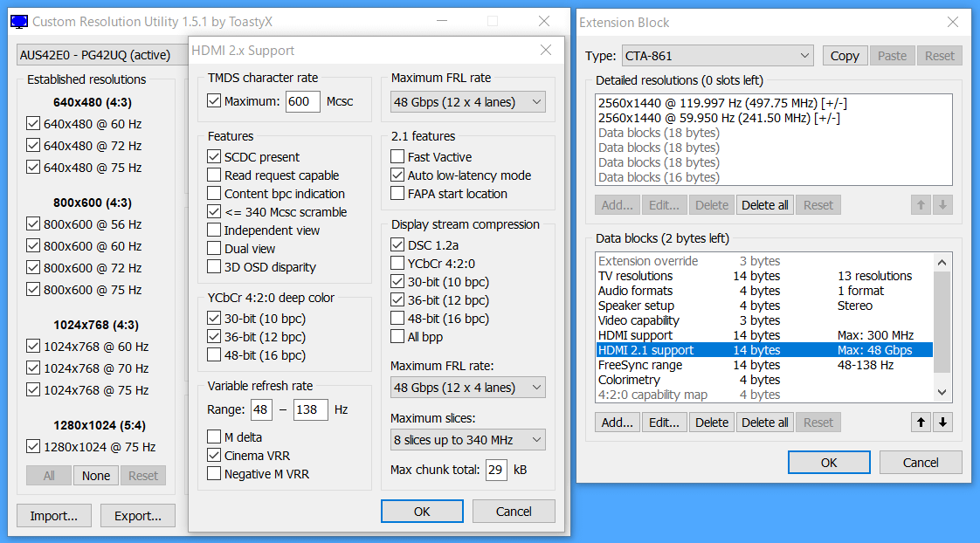Click Import... in Custom Resolution Utility

pos(54,516)
